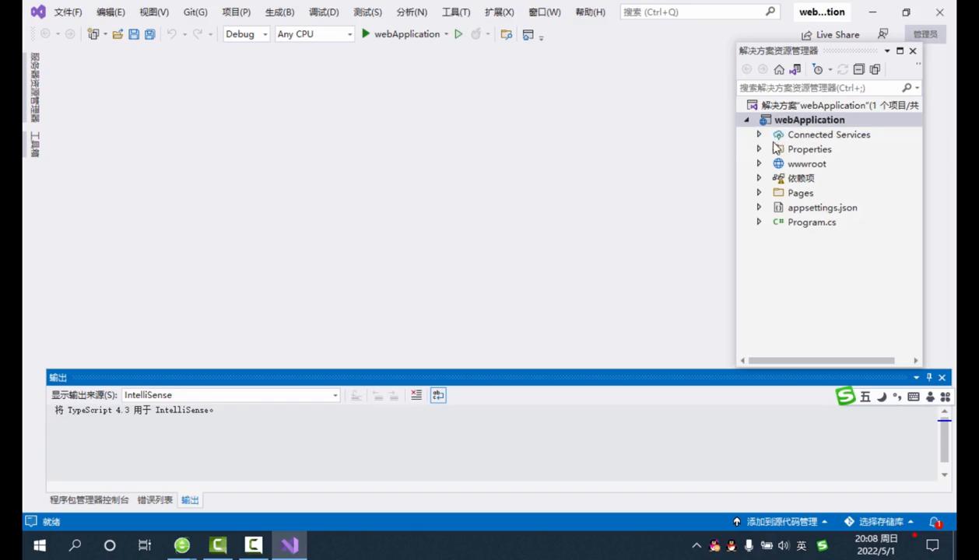Click the Home icon in Solution Explorer toolbar
The width and height of the screenshot is (979, 560).
[779, 69]
